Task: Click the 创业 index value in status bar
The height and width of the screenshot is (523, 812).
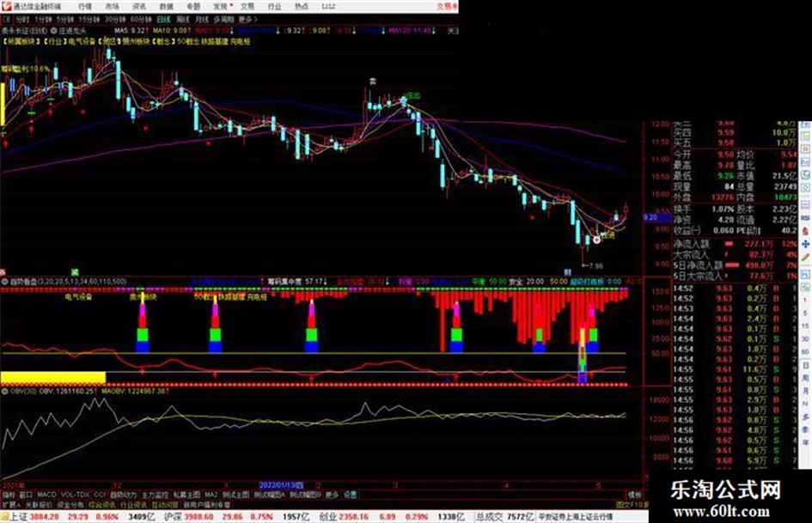Action: point(355,517)
